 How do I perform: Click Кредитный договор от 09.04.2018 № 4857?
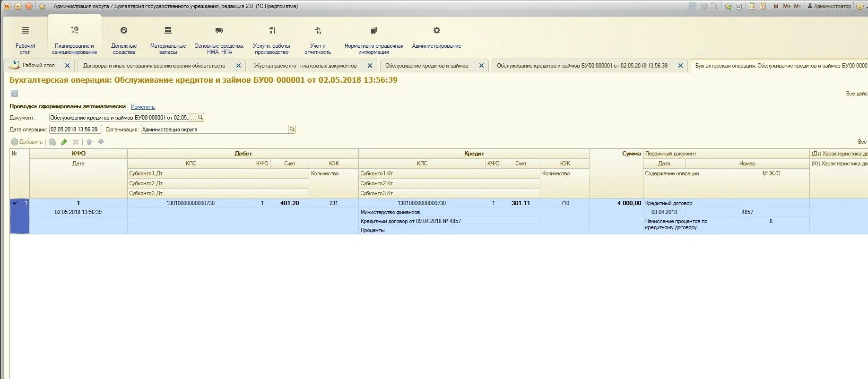coord(449,221)
